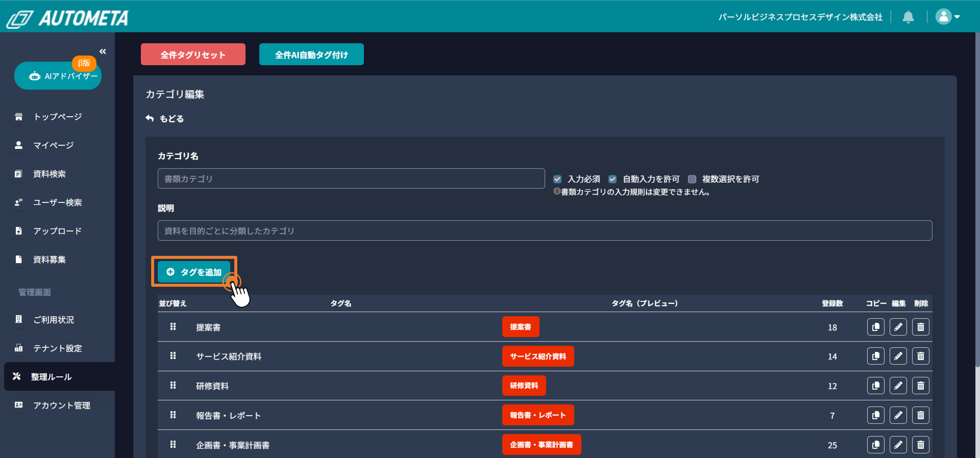
Task: Click the カテゴリ名 input field
Action: click(351, 179)
